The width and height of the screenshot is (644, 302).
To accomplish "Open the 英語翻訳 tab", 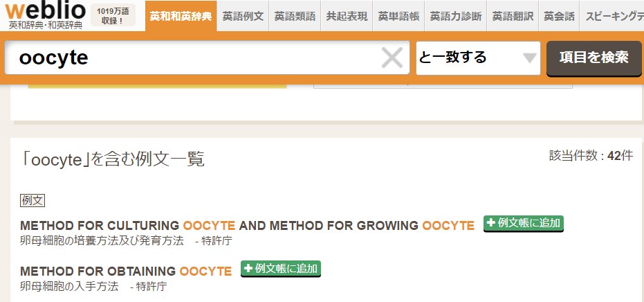I will pyautogui.click(x=513, y=16).
